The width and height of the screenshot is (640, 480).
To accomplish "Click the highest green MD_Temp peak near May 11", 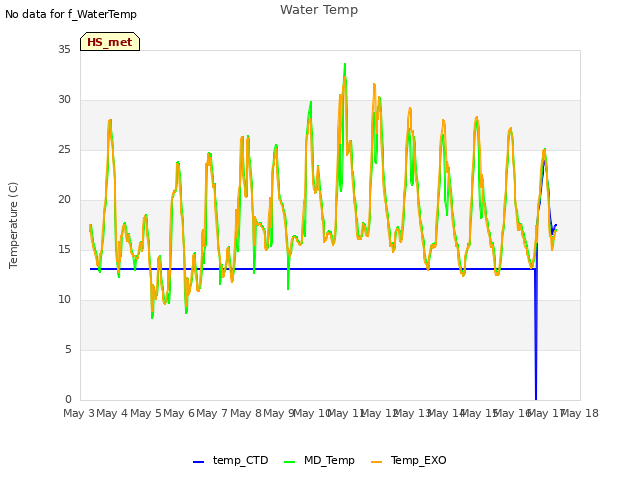I will 345,64.
